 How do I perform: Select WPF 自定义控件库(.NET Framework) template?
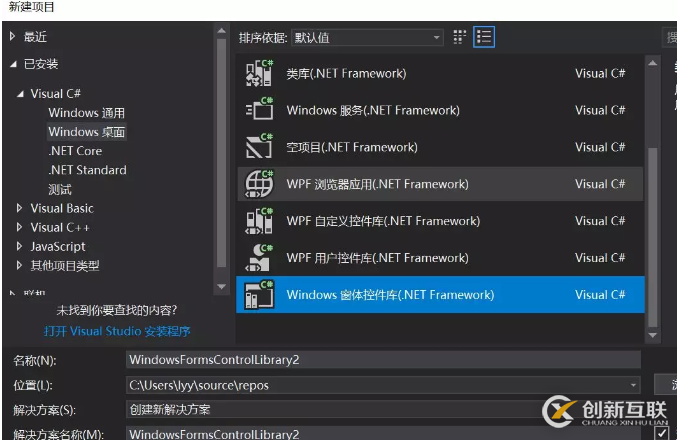point(440,221)
